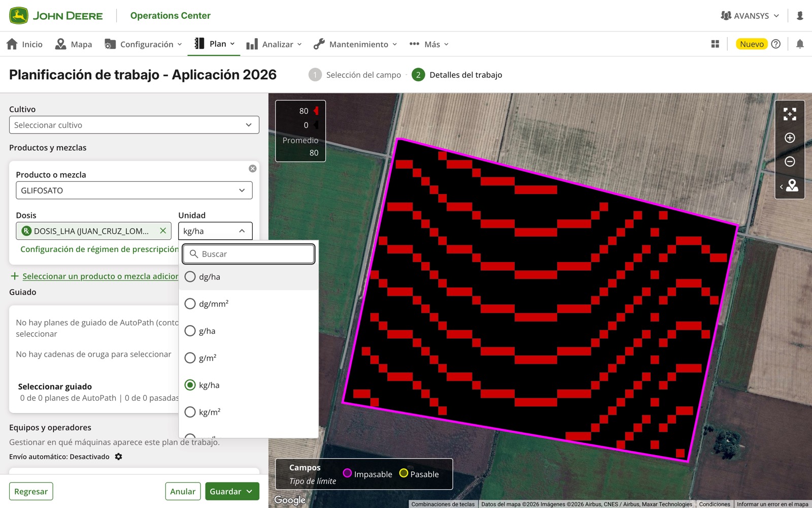The width and height of the screenshot is (812, 508).
Task: Open the Analizar menu
Action: coord(274,44)
